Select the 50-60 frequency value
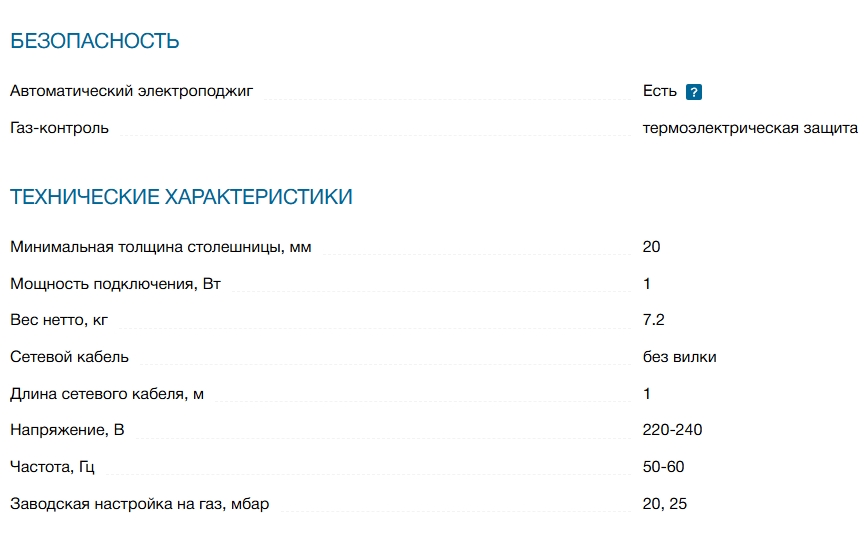Image resolution: width=864 pixels, height=537 pixels. pyautogui.click(x=663, y=467)
